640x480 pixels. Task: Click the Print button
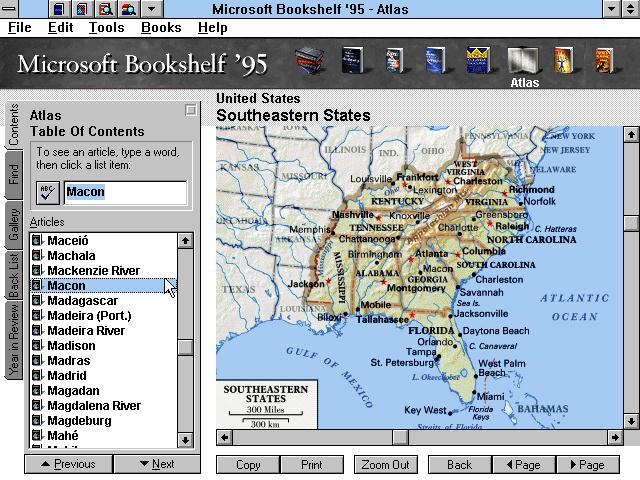point(312,465)
